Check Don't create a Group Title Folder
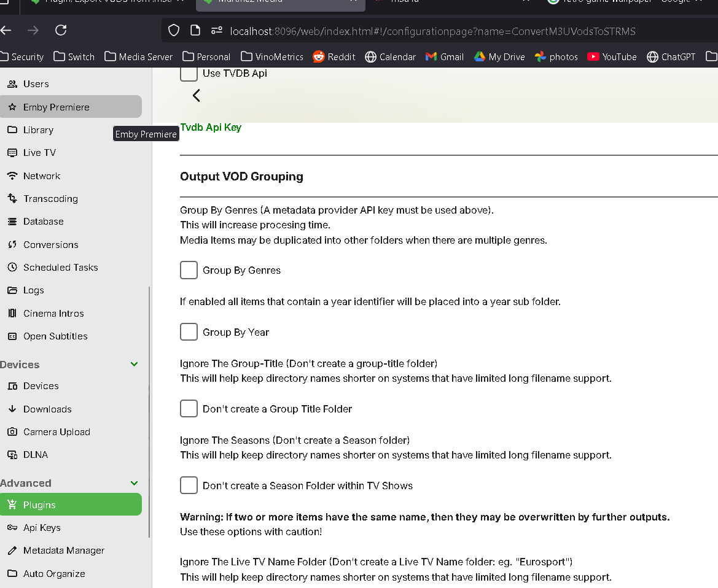 [189, 409]
